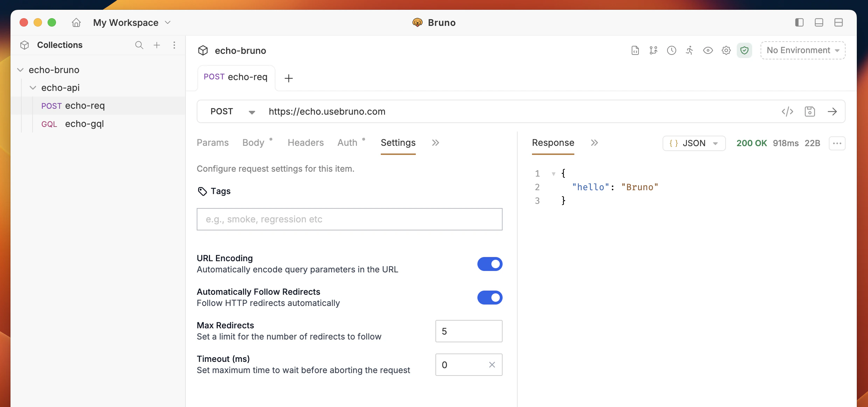Open collection runner with the runner icon
The height and width of the screenshot is (407, 868).
click(689, 50)
